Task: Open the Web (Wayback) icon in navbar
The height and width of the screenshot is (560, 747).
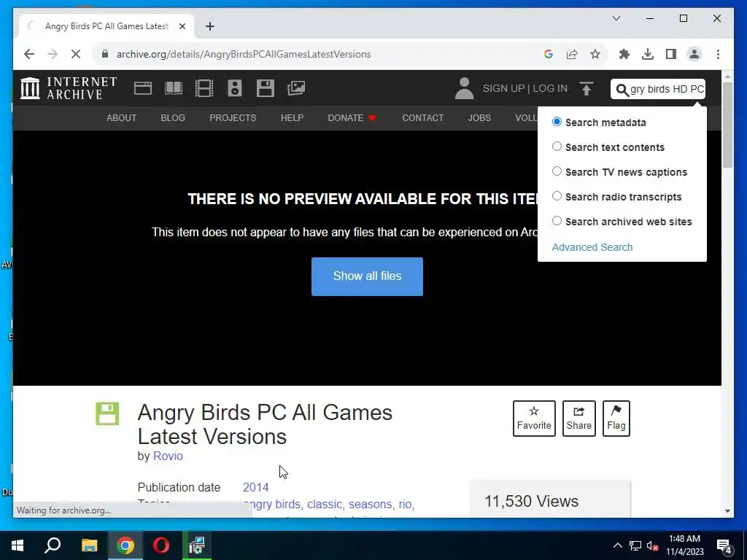Action: click(x=143, y=88)
